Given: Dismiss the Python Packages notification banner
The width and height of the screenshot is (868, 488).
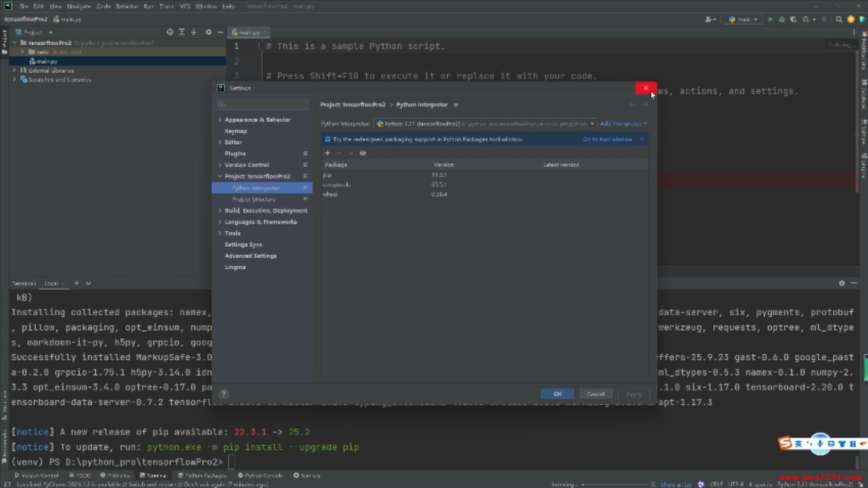Looking at the screenshot, I should point(642,139).
